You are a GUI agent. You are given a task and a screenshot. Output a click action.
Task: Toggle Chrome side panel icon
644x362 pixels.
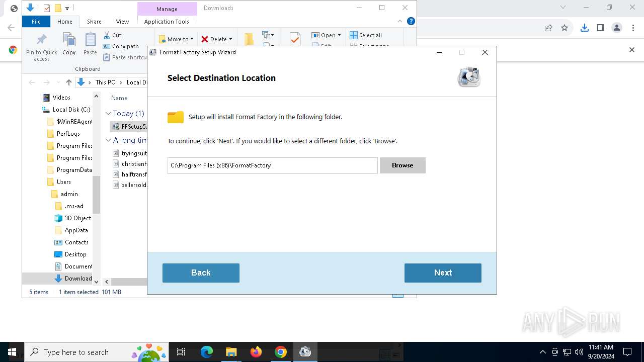point(601,28)
